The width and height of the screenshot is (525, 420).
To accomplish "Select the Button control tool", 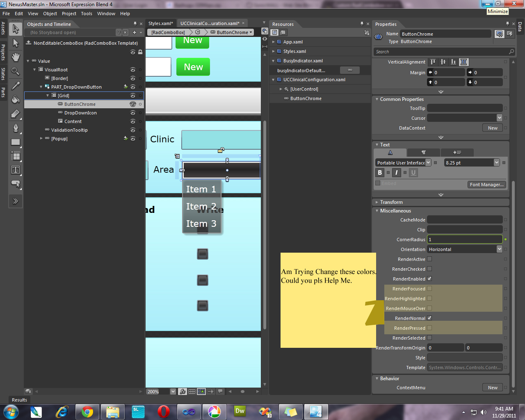I will [x=16, y=184].
